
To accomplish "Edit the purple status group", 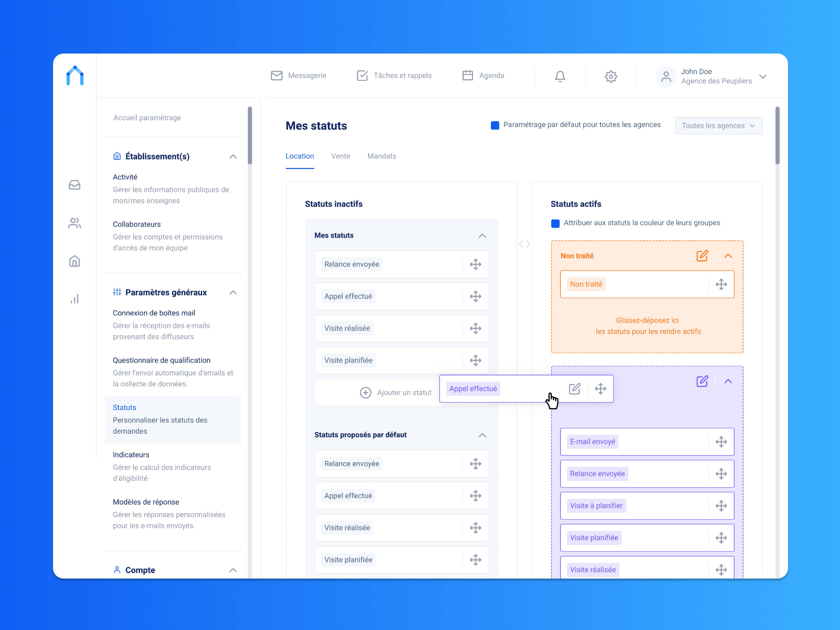I will tap(702, 381).
